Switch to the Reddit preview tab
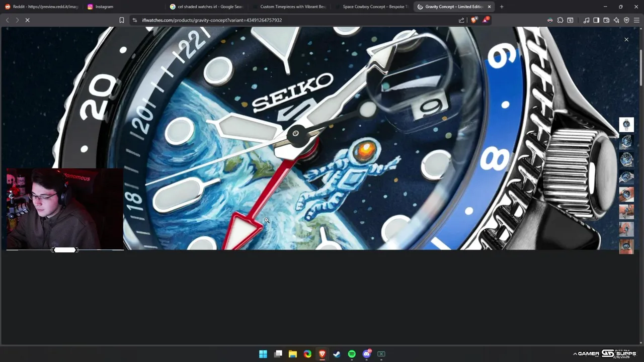 pos(41,7)
